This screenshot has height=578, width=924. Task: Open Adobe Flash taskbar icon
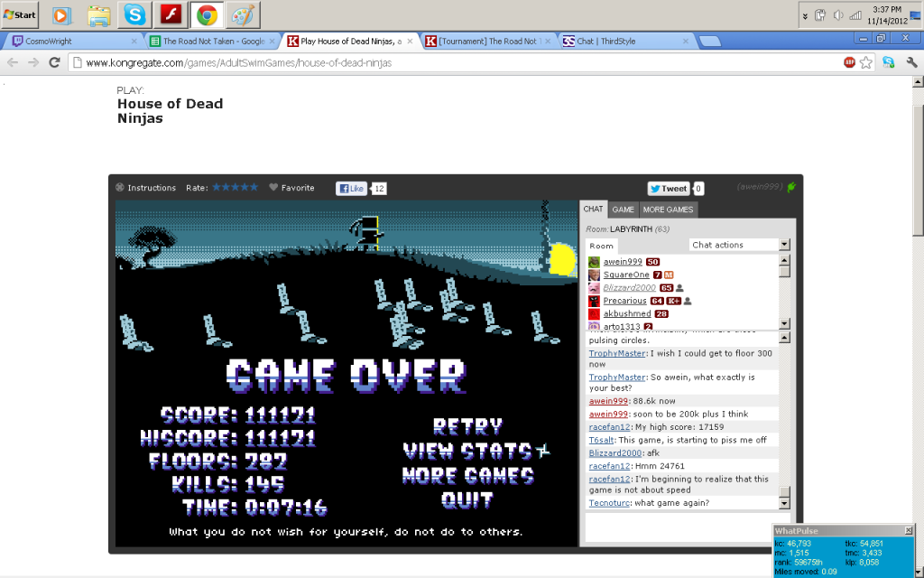(171, 14)
